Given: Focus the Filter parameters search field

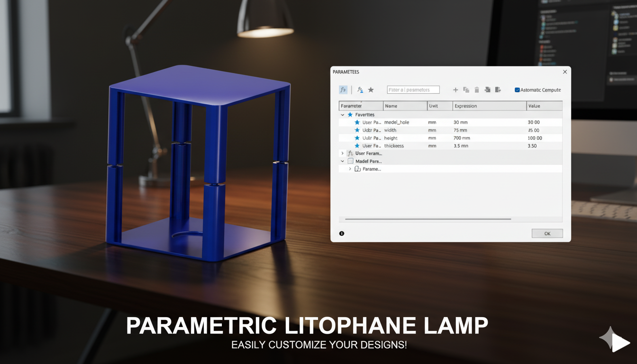Looking at the screenshot, I should (413, 90).
